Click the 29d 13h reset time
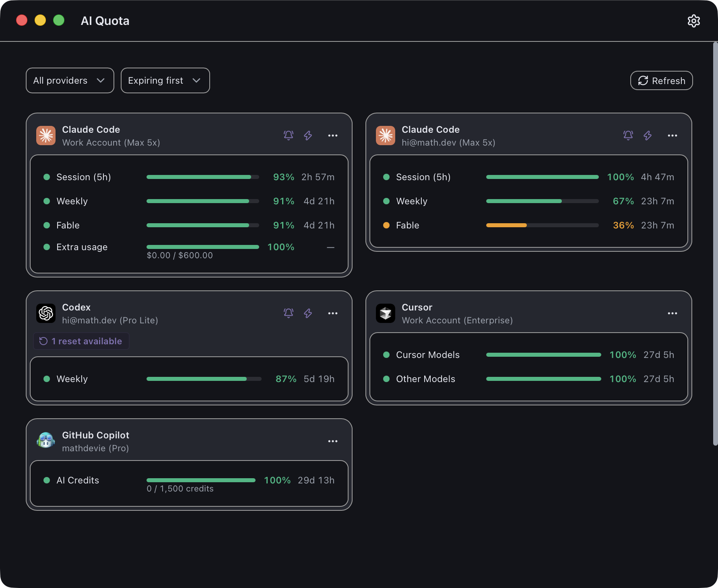This screenshot has height=588, width=718. point(316,480)
